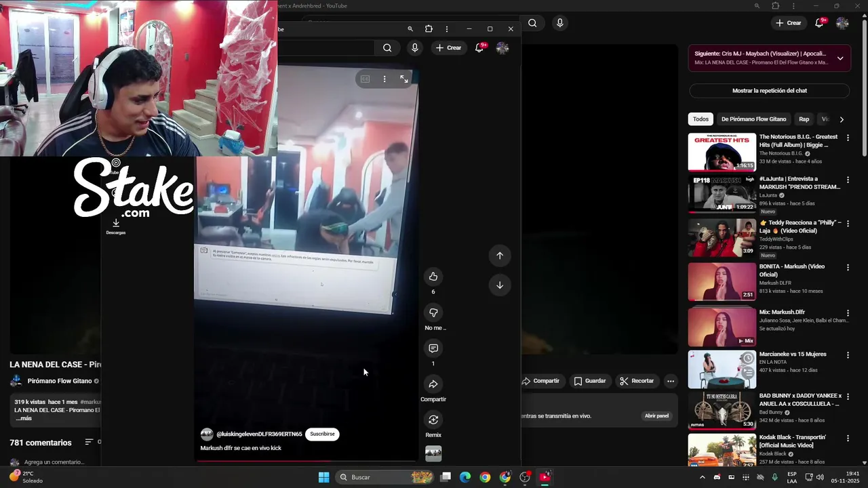Open the Short player's three-dot options
The width and height of the screenshot is (868, 488).
point(384,79)
